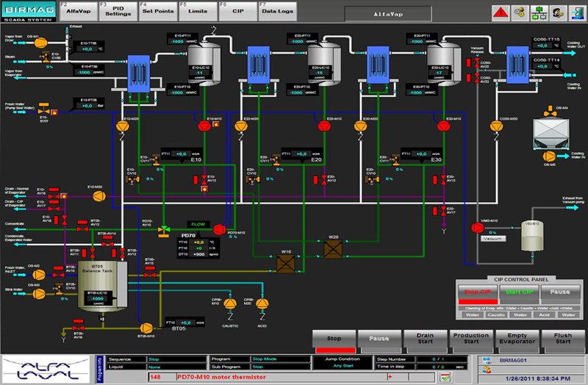Select the OS-M3 stick water pump
This screenshot has width=588, height=385.
[39, 294]
